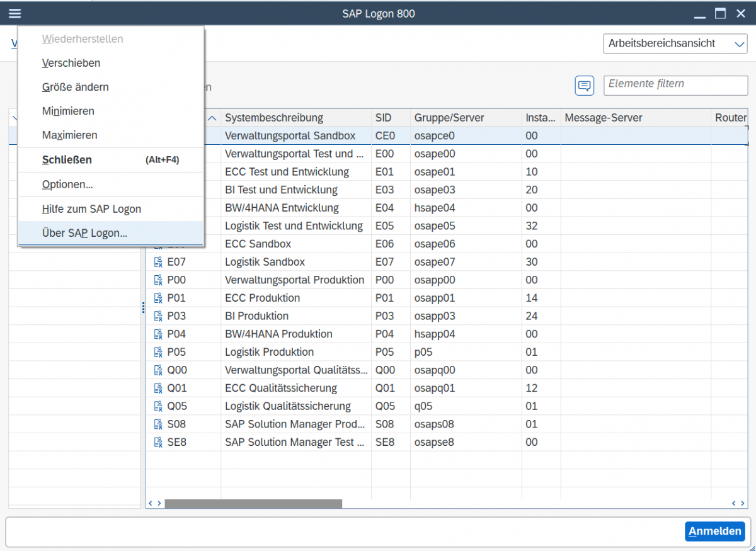Choose Verschieben from the window menu
The image size is (756, 551).
click(71, 63)
